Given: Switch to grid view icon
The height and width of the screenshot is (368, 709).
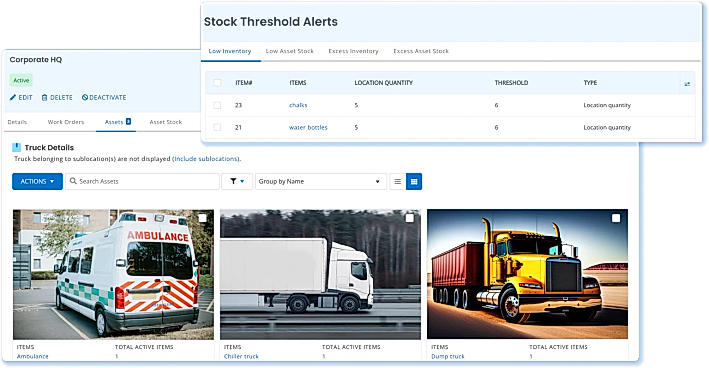Looking at the screenshot, I should [414, 181].
